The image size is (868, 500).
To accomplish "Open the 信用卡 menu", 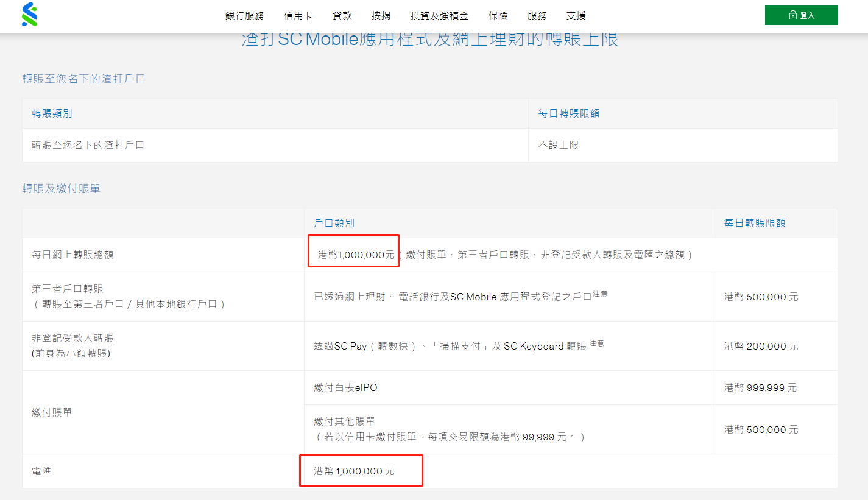I will 298,16.
